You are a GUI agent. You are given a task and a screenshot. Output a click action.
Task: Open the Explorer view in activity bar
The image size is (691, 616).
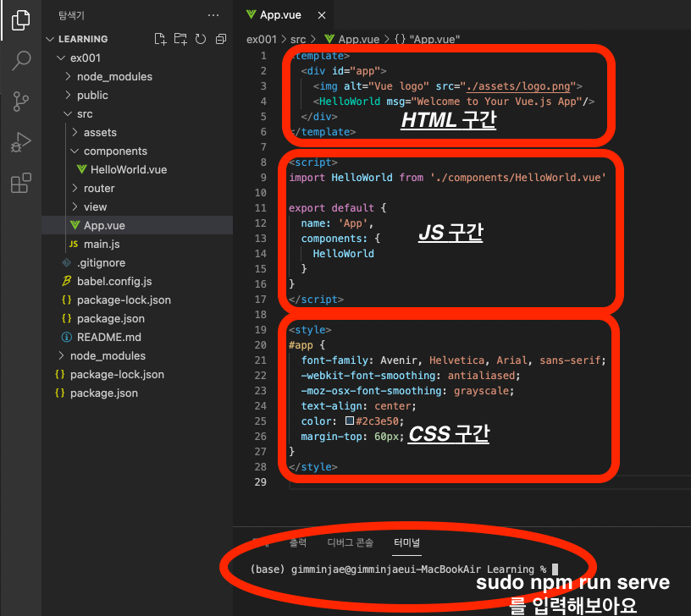[20, 20]
